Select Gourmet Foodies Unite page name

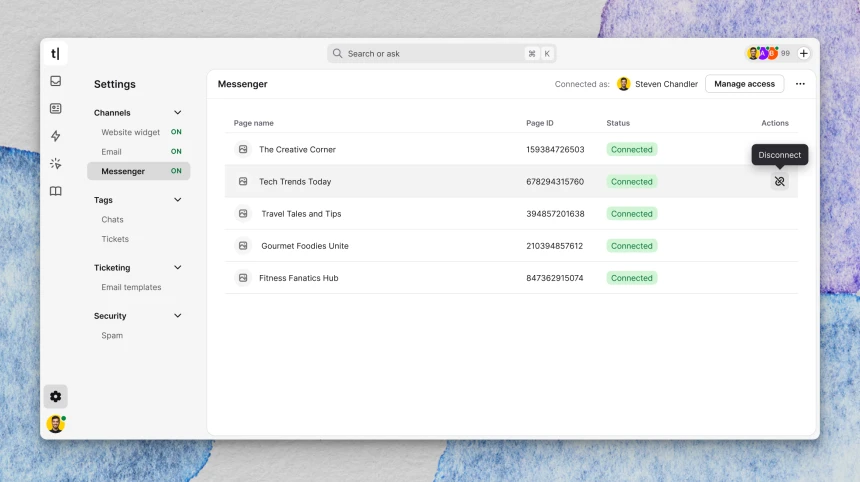305,246
